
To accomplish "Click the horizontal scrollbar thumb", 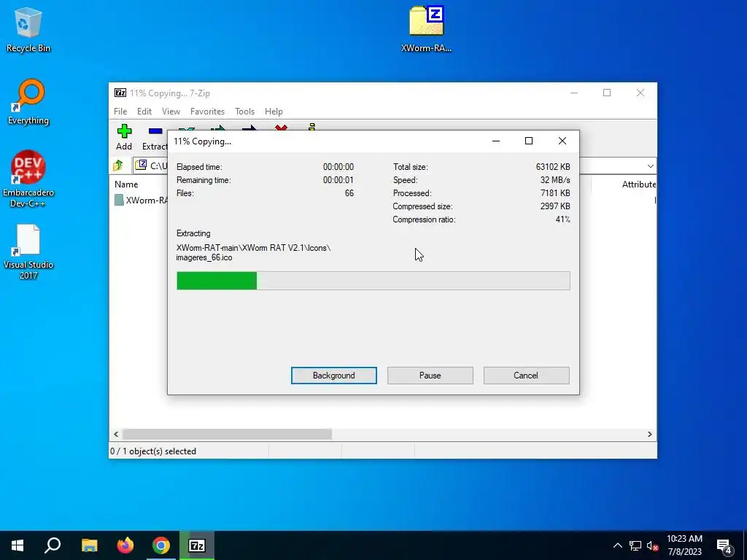I will coord(227,435).
